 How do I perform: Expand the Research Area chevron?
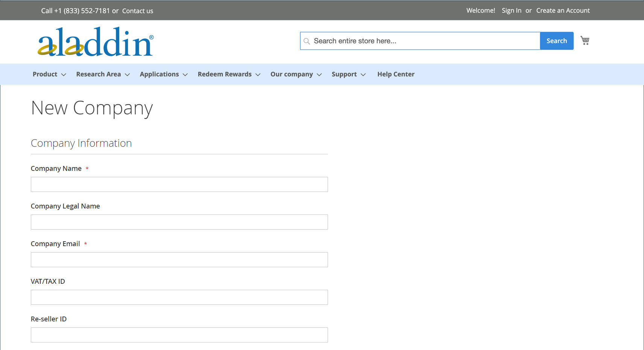coord(127,75)
